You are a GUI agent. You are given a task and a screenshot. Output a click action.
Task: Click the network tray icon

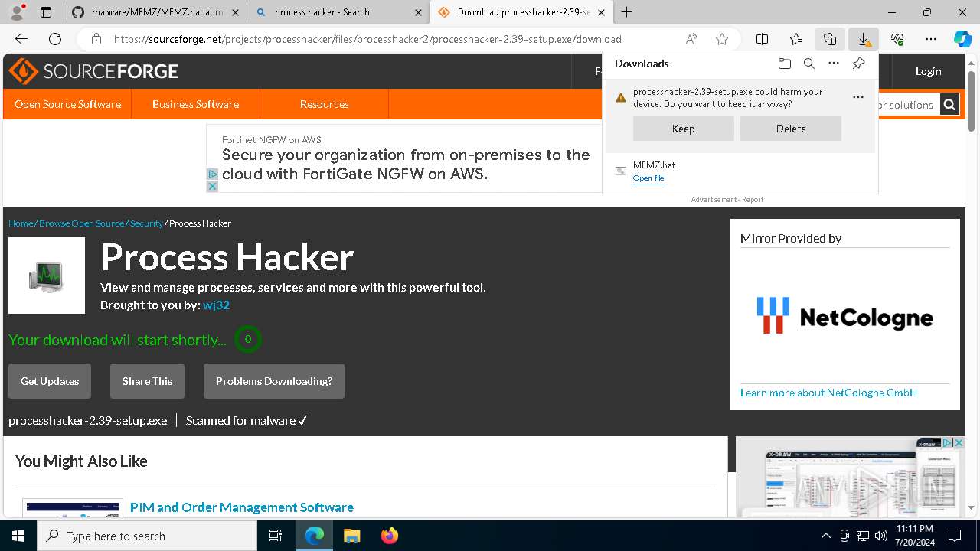click(863, 536)
